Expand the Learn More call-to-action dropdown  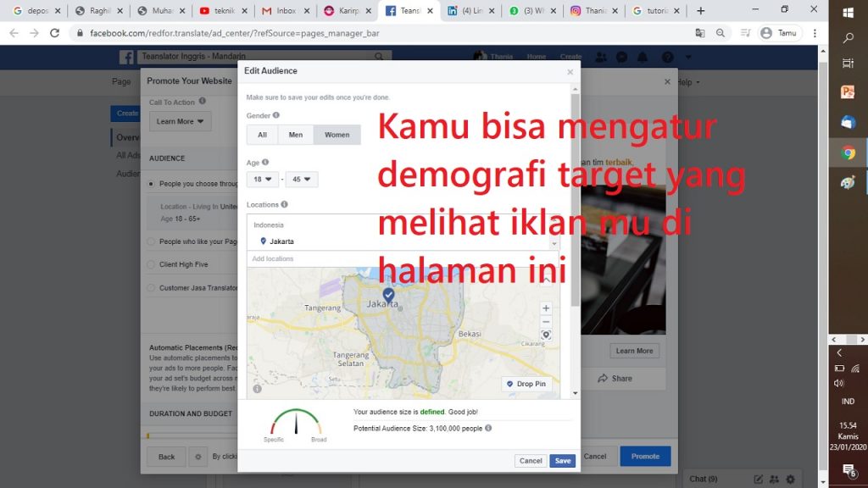coord(180,121)
